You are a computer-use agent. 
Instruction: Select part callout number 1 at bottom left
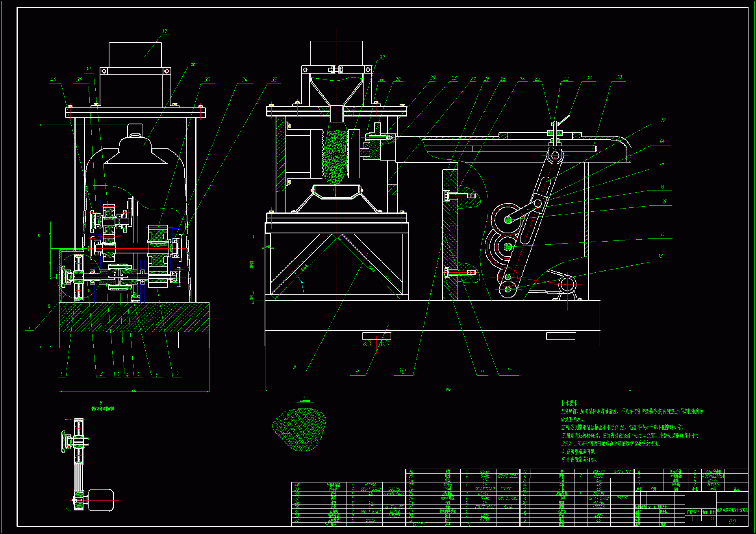pos(61,374)
